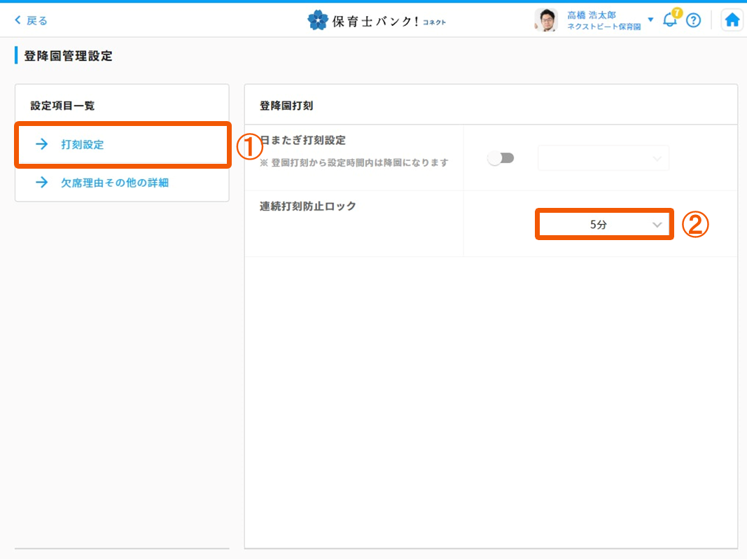747x560 pixels.
Task: Click the arrow icon beside 打刻設定
Action: (x=42, y=144)
